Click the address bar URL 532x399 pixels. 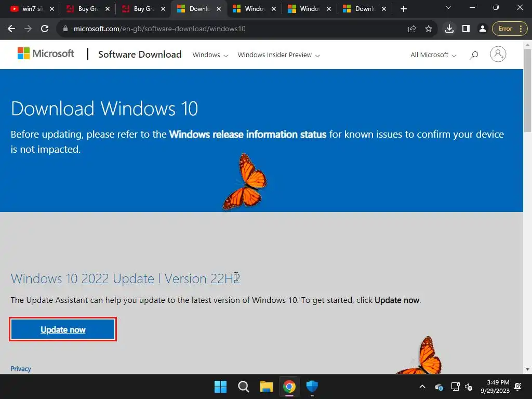[x=159, y=29]
